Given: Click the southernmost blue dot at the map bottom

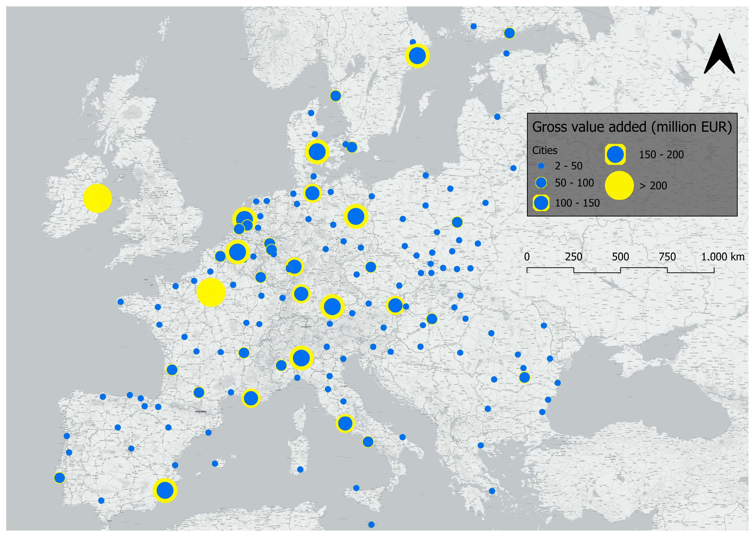Looking at the screenshot, I should tap(371, 524).
